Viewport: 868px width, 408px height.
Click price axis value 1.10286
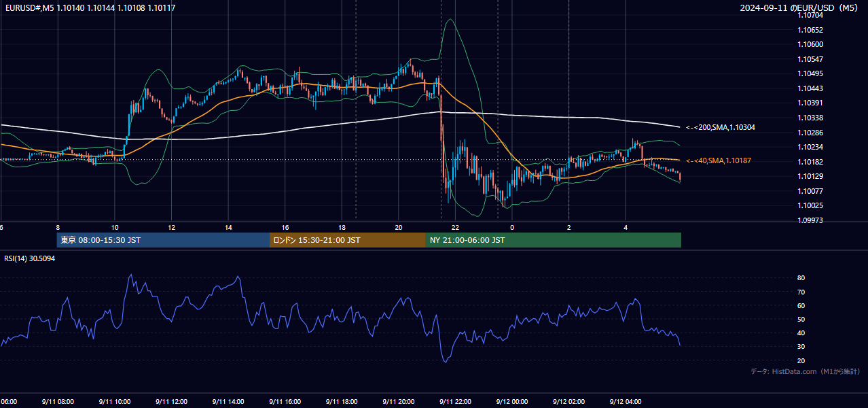click(x=811, y=133)
